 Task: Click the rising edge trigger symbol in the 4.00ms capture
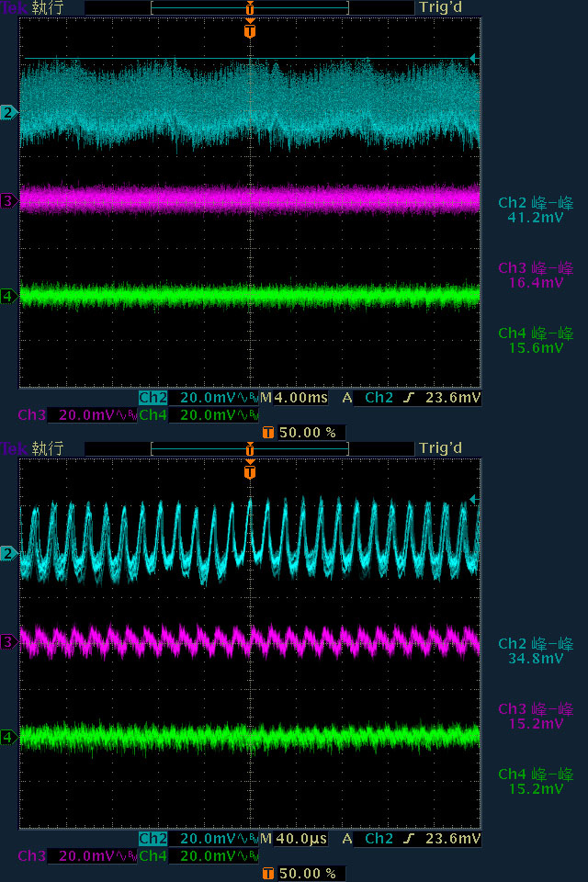pyautogui.click(x=409, y=398)
